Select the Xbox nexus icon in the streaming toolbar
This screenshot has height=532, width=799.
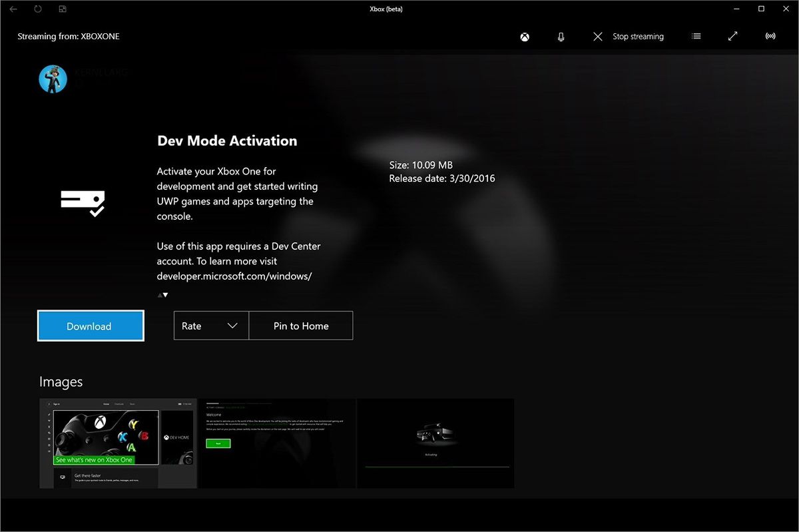[x=525, y=37]
